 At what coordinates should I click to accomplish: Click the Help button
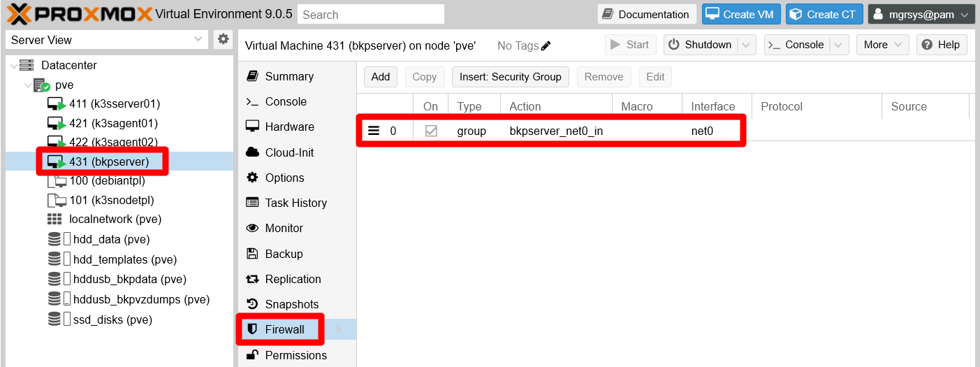[x=942, y=45]
